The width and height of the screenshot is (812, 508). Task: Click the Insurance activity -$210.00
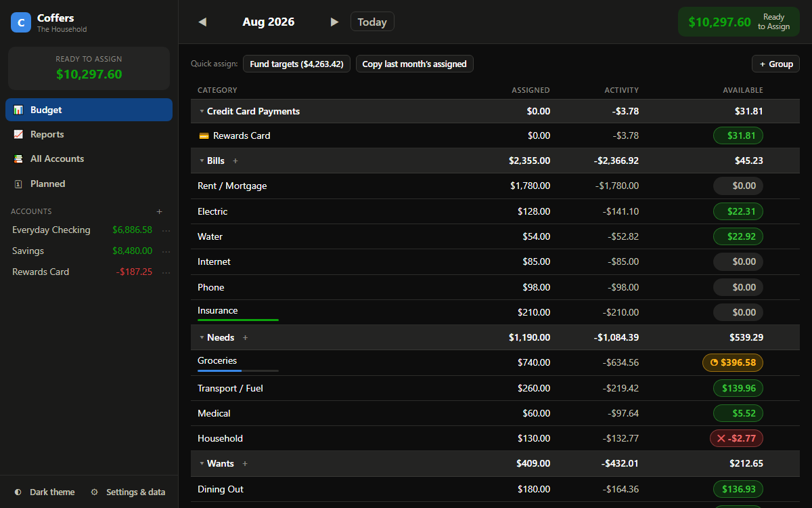(621, 312)
